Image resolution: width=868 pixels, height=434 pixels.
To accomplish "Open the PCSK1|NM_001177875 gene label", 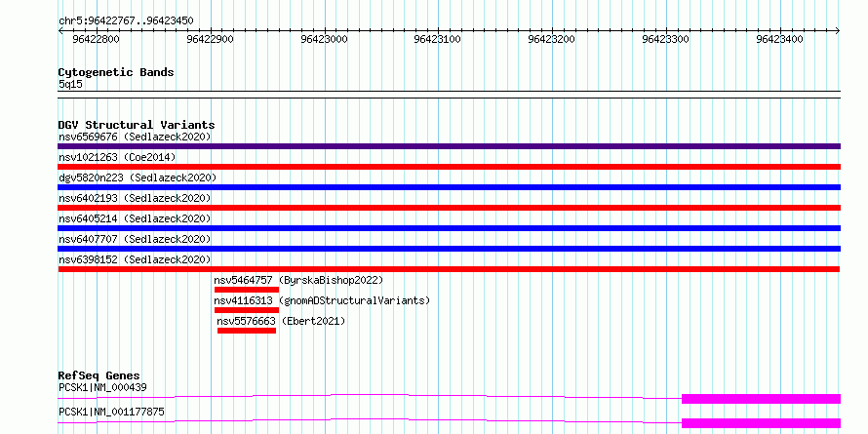I will pos(111,412).
